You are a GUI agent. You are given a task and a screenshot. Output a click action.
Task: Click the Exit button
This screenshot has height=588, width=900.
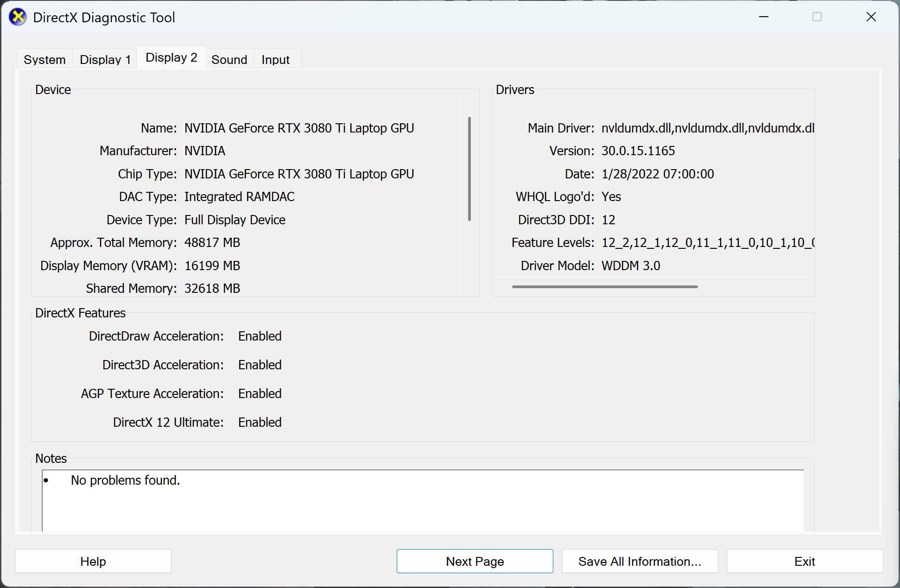tap(805, 561)
